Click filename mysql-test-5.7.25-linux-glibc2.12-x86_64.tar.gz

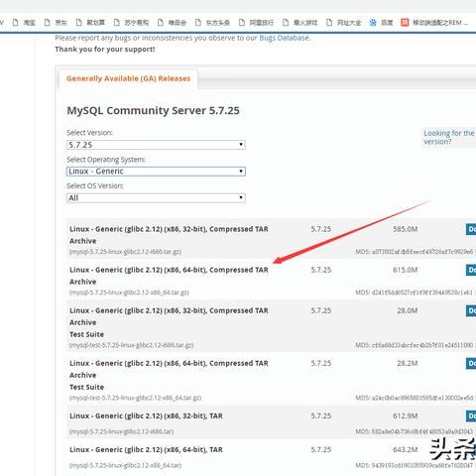coord(135,398)
